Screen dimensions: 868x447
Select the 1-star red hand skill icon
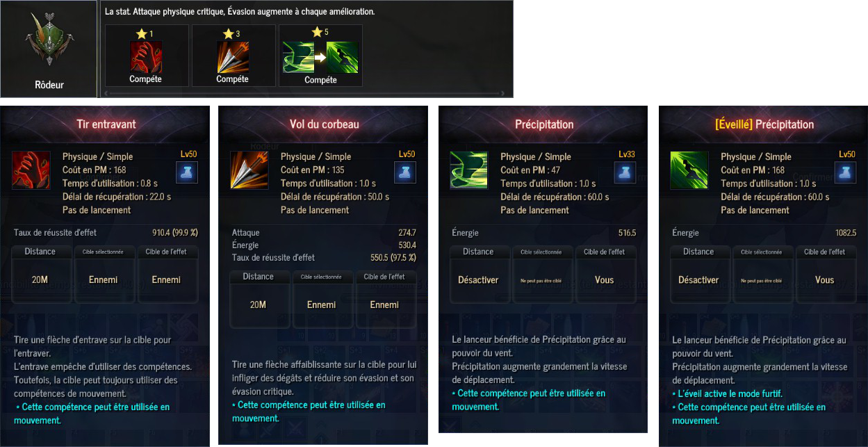146,57
